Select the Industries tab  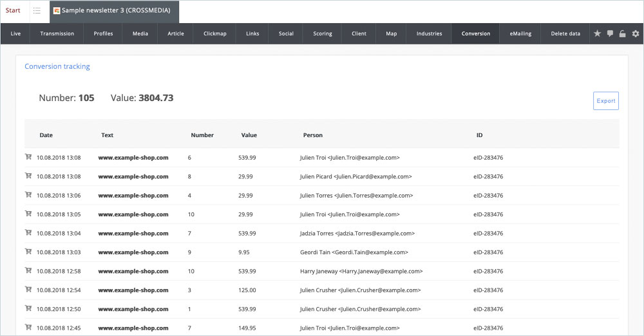(429, 33)
